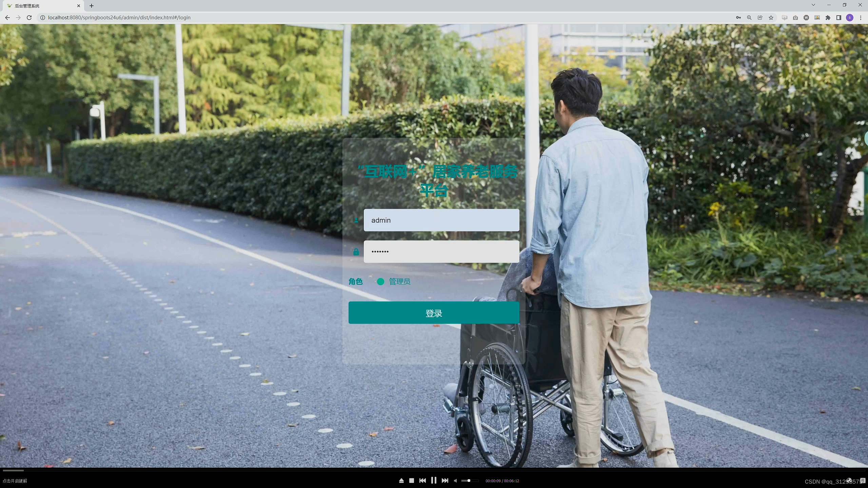This screenshot has width=868, height=488.
Task: Click the image downloader extension icon
Action: (x=817, y=18)
